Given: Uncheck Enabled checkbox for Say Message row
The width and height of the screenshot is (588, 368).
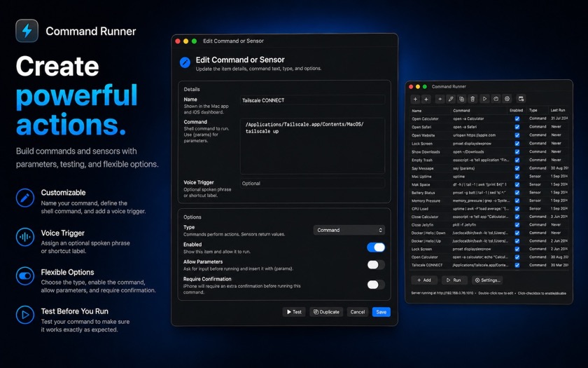Looking at the screenshot, I should [x=517, y=168].
